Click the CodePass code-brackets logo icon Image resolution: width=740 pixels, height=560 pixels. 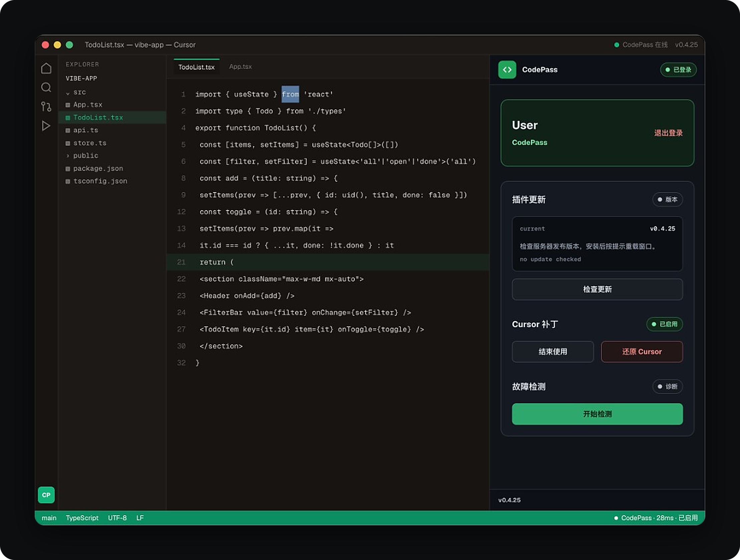coord(507,69)
